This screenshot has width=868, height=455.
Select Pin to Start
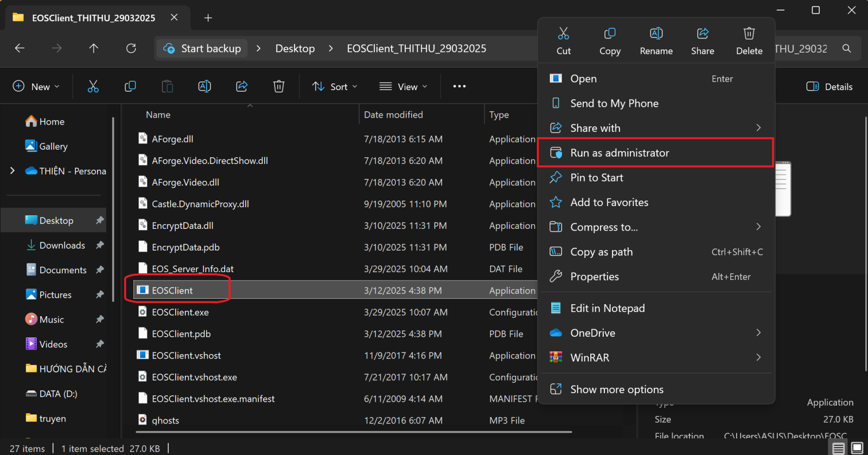click(656, 177)
